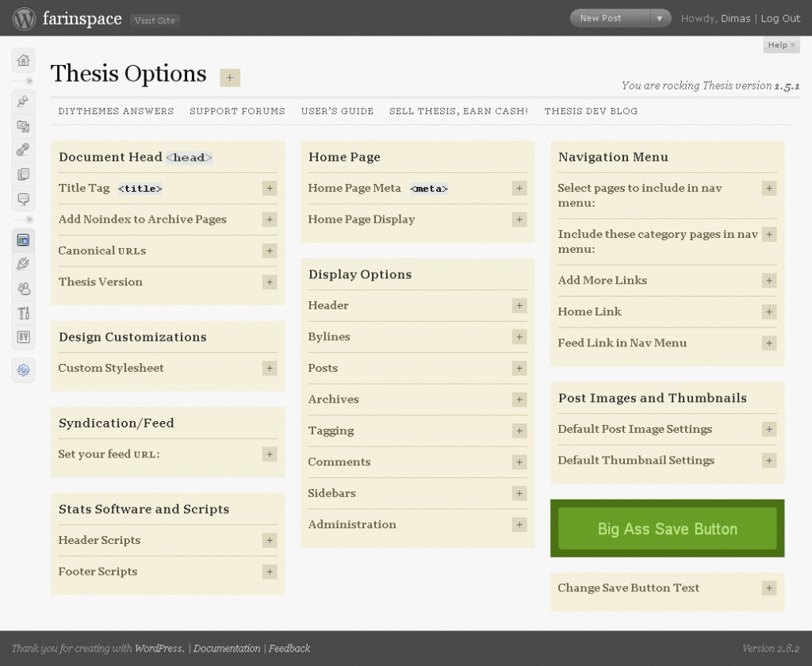Viewport: 812px width, 666px height.
Task: Open the Media library icon
Action: pyautogui.click(x=24, y=125)
